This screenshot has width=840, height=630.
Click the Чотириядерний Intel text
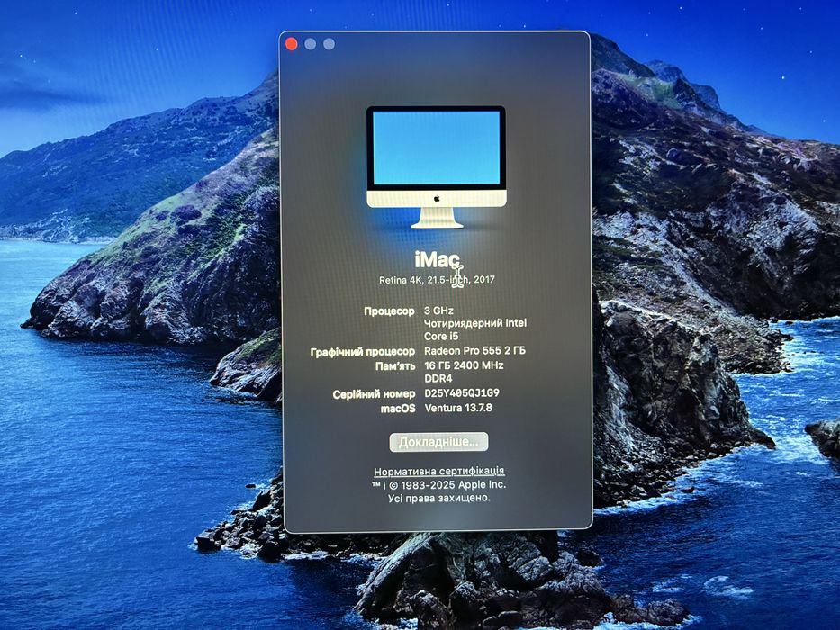475,323
